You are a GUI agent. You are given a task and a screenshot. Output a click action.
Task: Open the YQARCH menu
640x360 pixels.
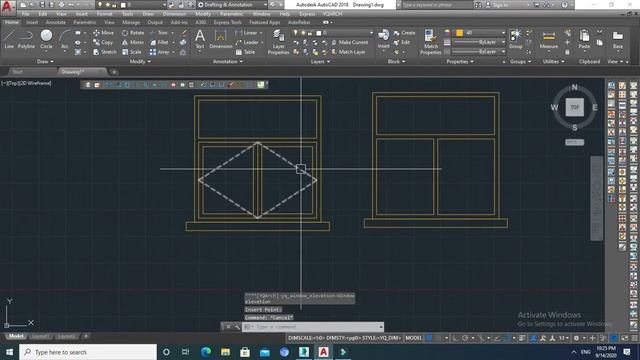click(x=332, y=14)
